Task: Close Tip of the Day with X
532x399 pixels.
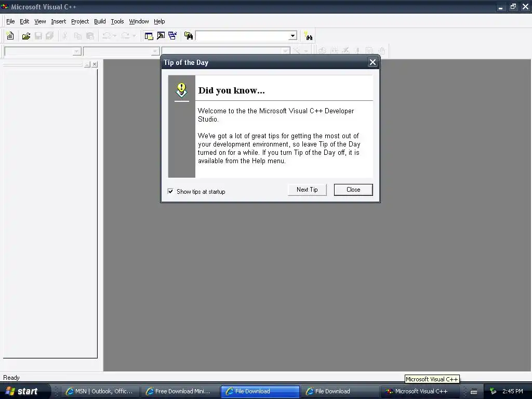Action: click(x=373, y=62)
